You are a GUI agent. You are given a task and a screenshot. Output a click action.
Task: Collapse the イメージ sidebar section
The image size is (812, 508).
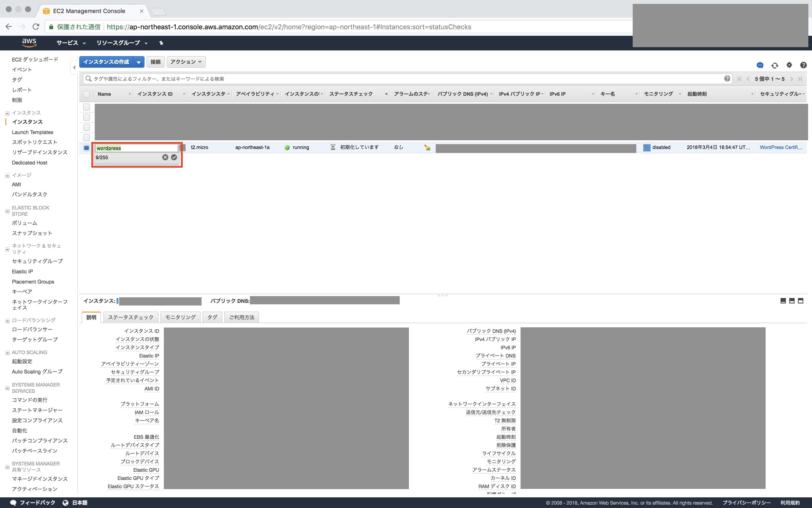coord(7,176)
